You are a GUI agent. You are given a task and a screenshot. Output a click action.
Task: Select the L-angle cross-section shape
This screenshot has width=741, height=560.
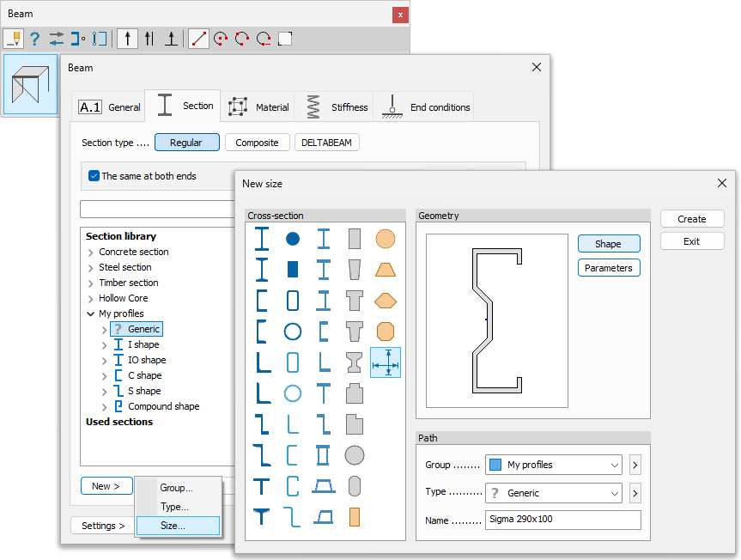point(262,362)
